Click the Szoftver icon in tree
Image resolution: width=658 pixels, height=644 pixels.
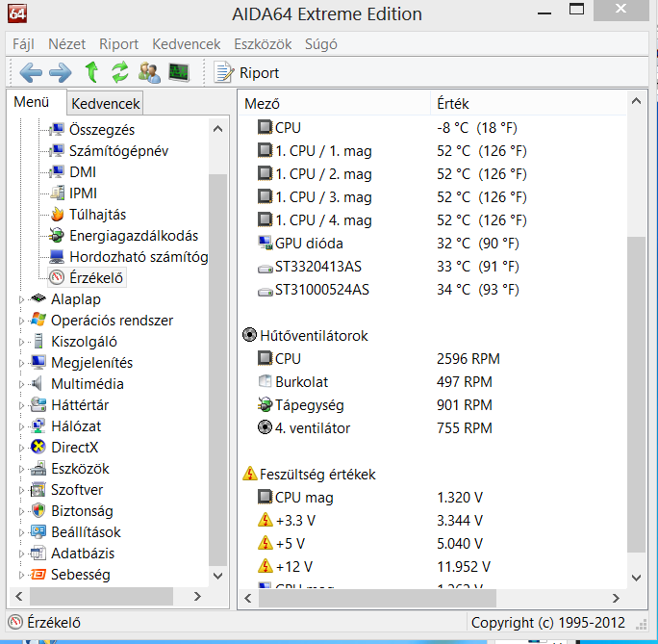tap(38, 490)
